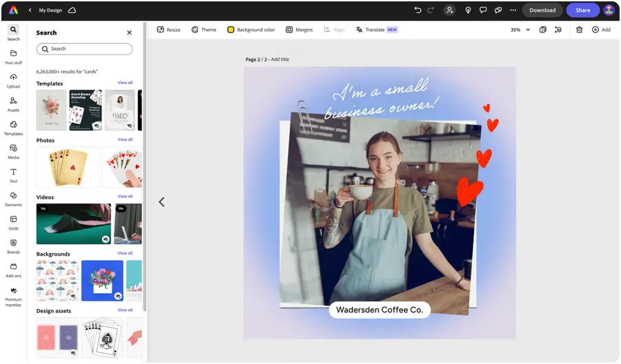This screenshot has width=621, height=364.
Task: Click the yellow Background color swatch
Action: pyautogui.click(x=230, y=30)
